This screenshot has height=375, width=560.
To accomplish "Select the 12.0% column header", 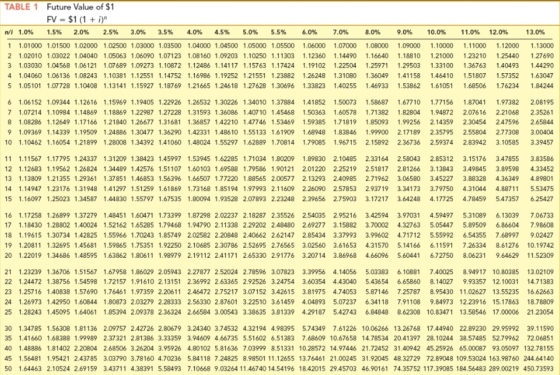I will 498,32.
